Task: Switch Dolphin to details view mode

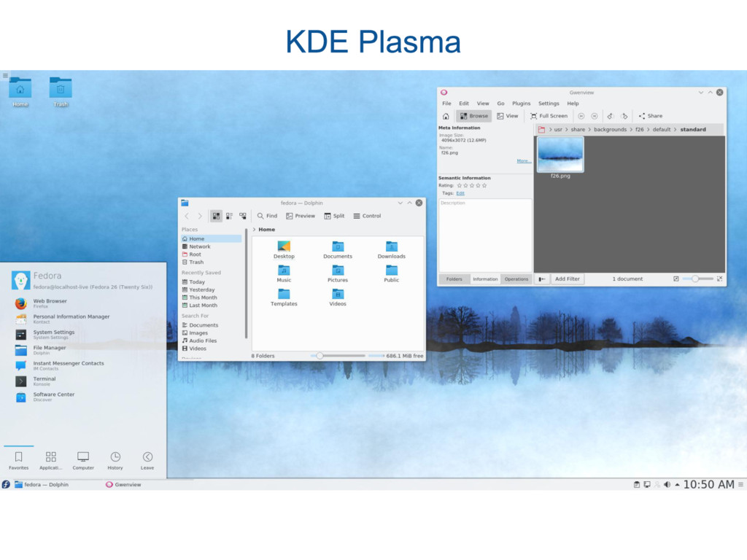Action: point(243,216)
